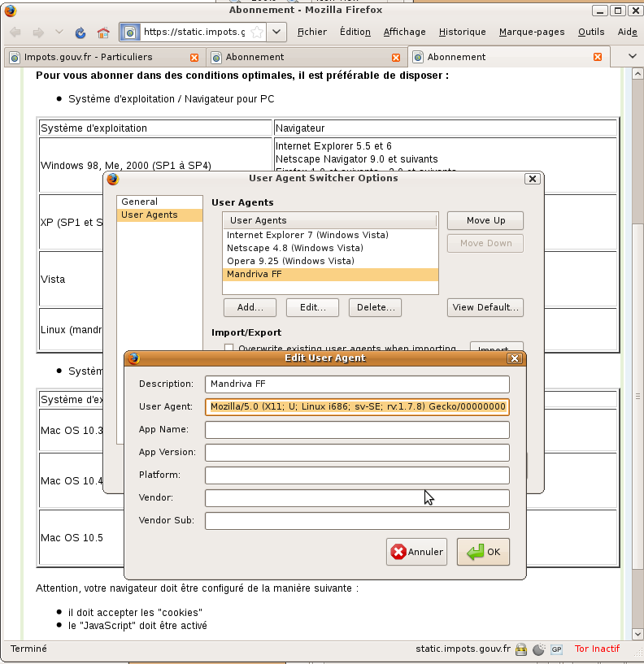Close the Edit User Agent dialog
The width and height of the screenshot is (644, 664).
(515, 358)
